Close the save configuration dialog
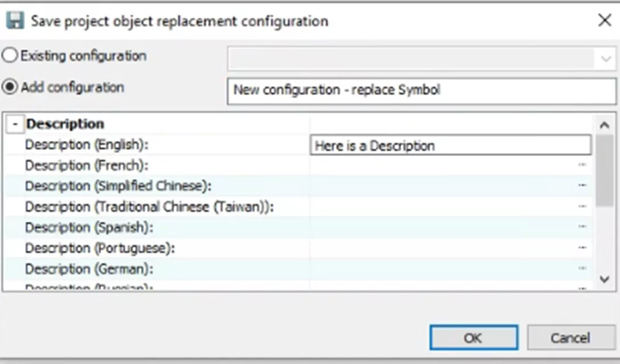This screenshot has height=364, width=620. (x=604, y=21)
